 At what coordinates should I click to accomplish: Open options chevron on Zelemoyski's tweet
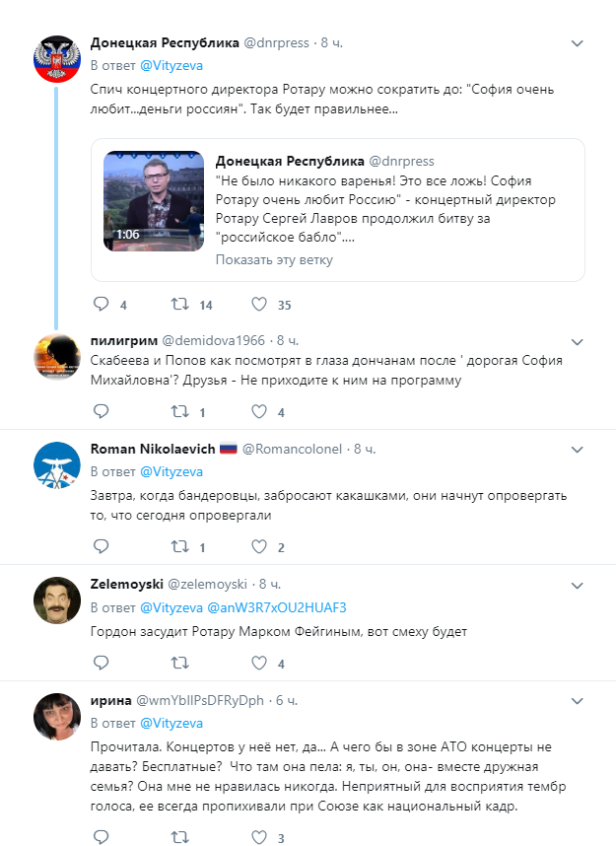tap(578, 586)
